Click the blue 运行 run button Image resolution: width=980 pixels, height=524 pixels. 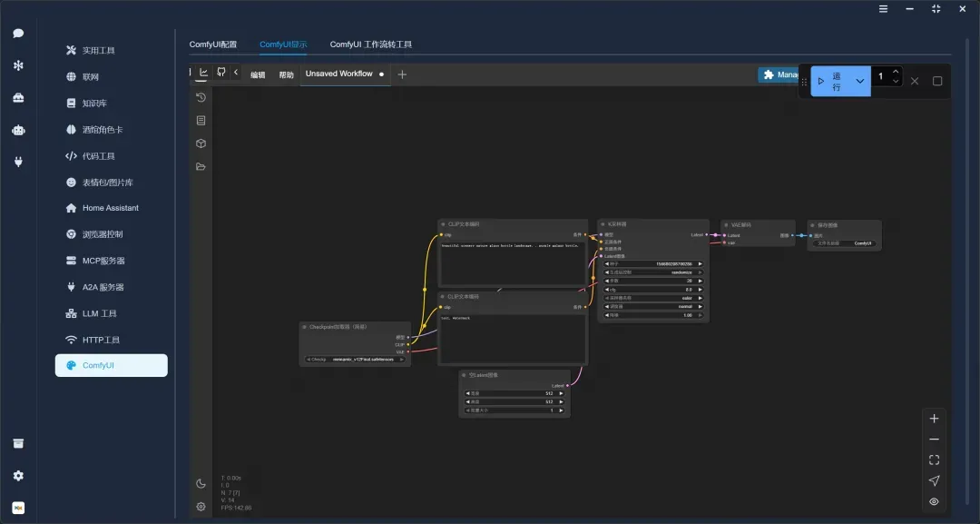pos(830,81)
